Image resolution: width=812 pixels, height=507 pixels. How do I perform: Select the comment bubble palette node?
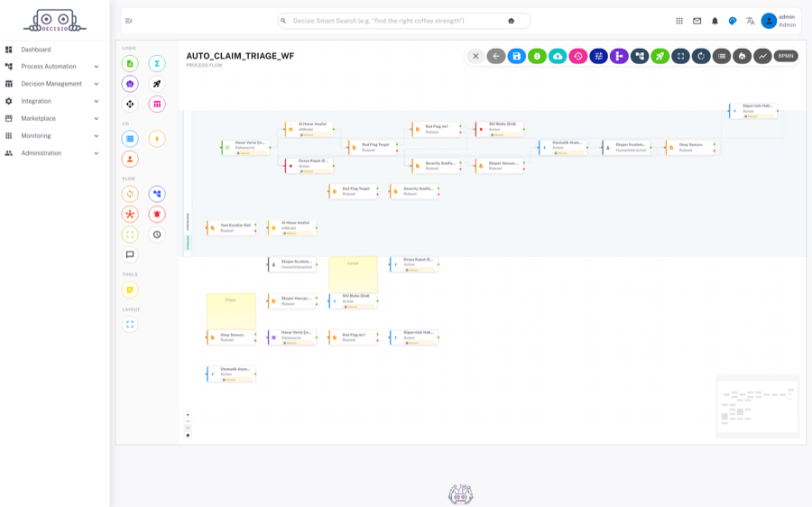[x=130, y=254]
